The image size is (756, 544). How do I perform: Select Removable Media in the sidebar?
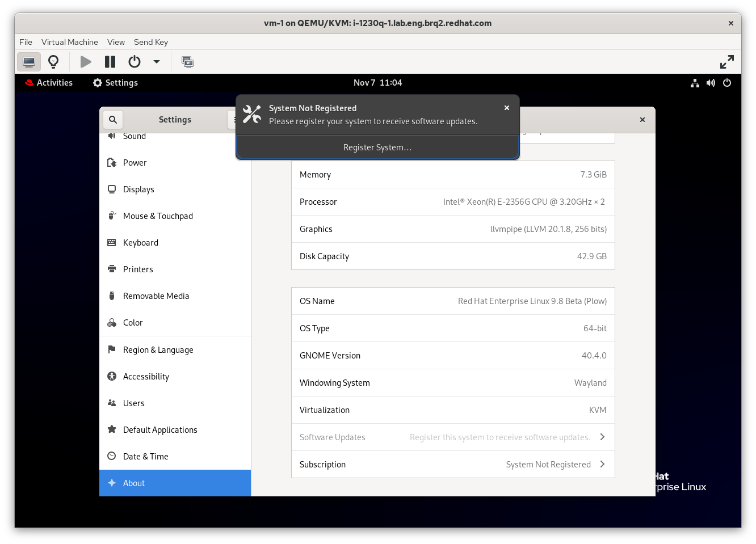pos(175,296)
